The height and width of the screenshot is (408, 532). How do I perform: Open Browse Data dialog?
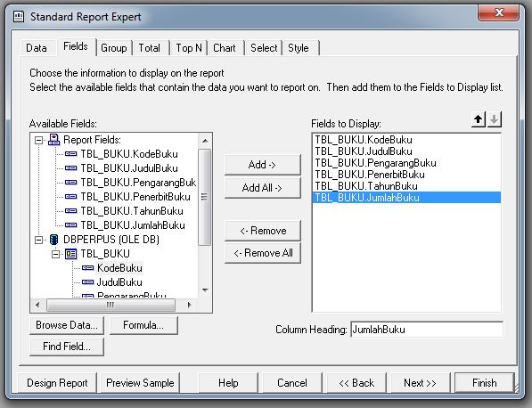pyautogui.click(x=67, y=325)
